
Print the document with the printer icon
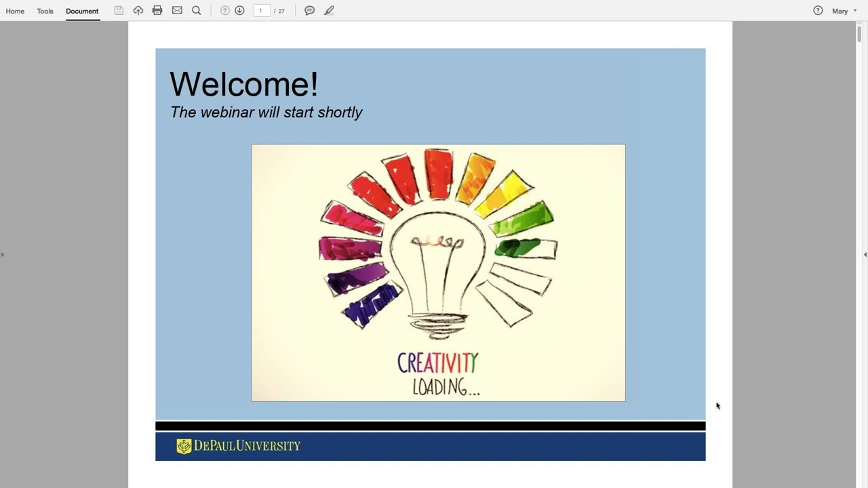click(157, 10)
